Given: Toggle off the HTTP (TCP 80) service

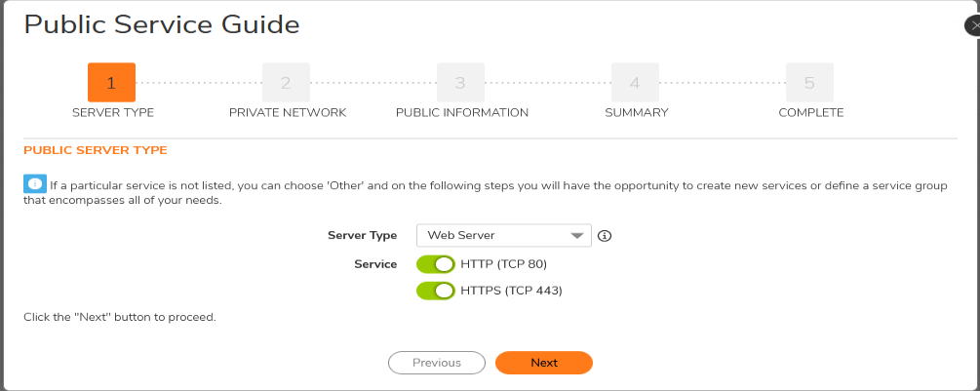Looking at the screenshot, I should pyautogui.click(x=436, y=264).
